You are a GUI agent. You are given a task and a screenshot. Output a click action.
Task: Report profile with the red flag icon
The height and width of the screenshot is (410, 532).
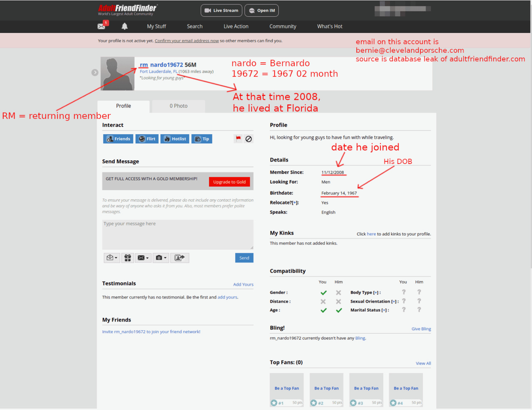[x=238, y=139]
